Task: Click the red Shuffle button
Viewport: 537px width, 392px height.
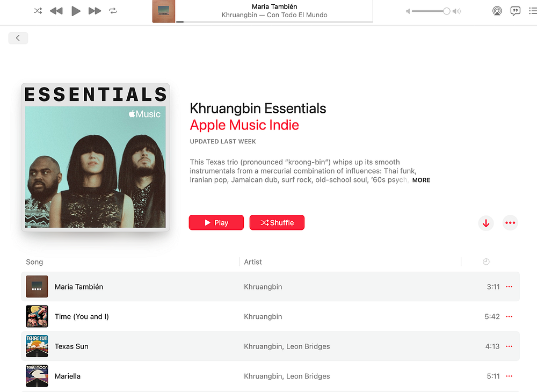Action: (277, 222)
